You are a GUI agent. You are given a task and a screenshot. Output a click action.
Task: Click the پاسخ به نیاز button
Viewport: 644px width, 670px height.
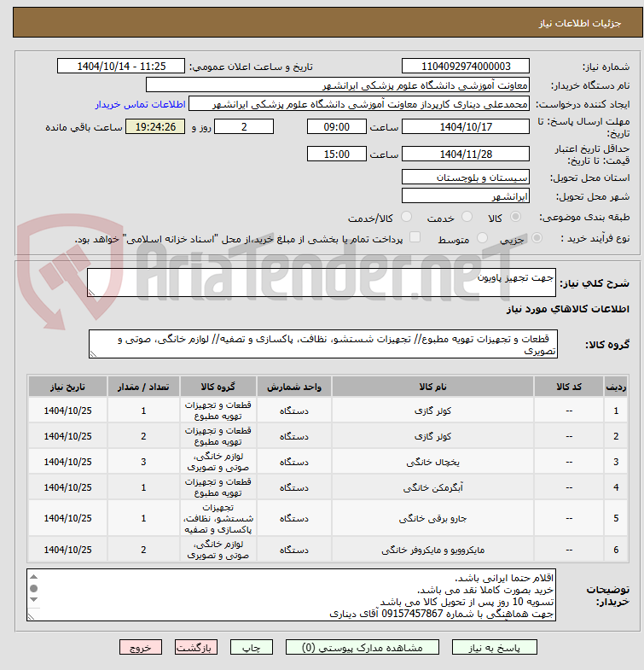point(494,647)
